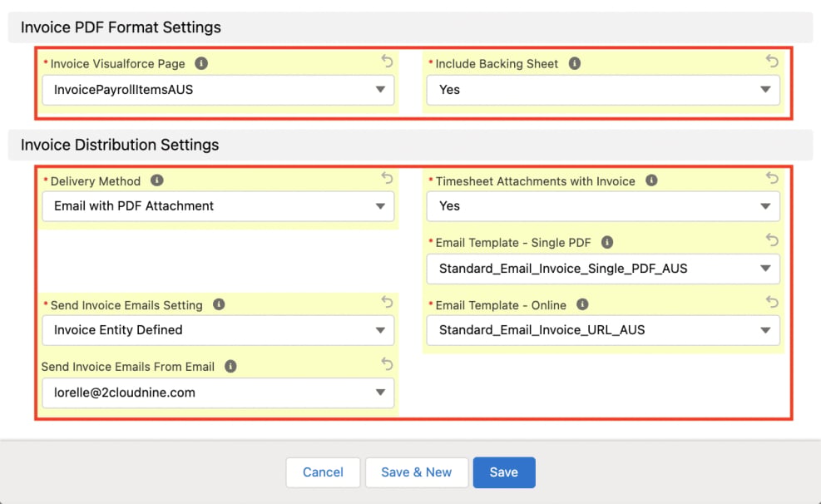Open the Invoice Visualforce Page dropdown

tap(218, 90)
